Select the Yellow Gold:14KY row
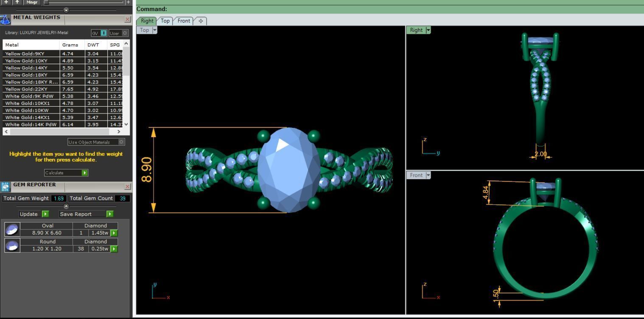The image size is (644, 319). pos(63,68)
